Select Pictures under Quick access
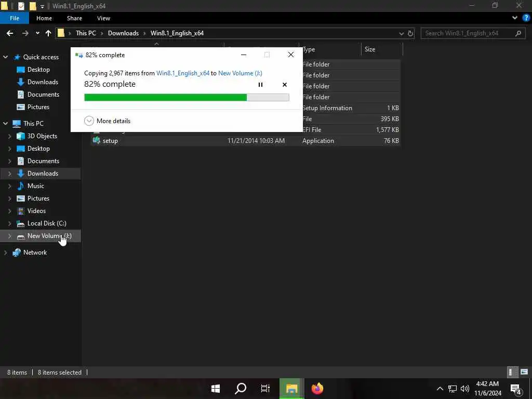The image size is (532, 399). (38, 107)
